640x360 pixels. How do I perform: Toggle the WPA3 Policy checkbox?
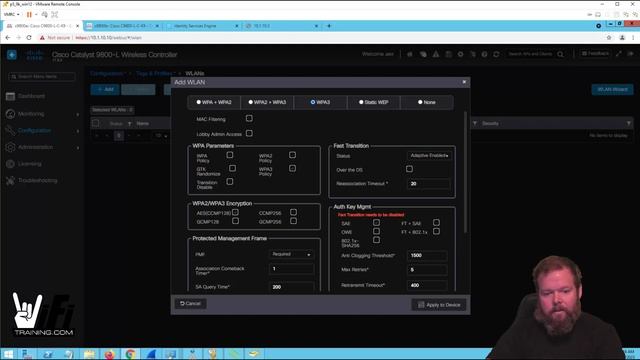click(x=292, y=168)
